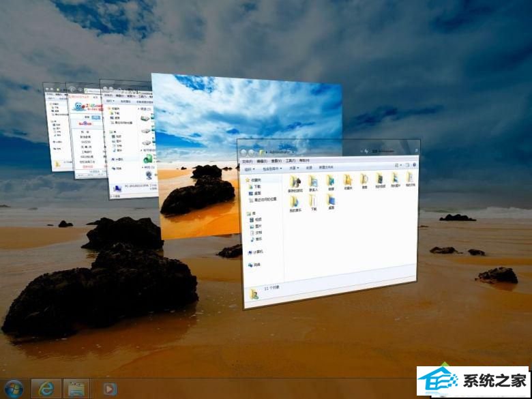Select 收藏夹 in front window navigation pane
The height and width of the screenshot is (399, 532).
point(254,180)
